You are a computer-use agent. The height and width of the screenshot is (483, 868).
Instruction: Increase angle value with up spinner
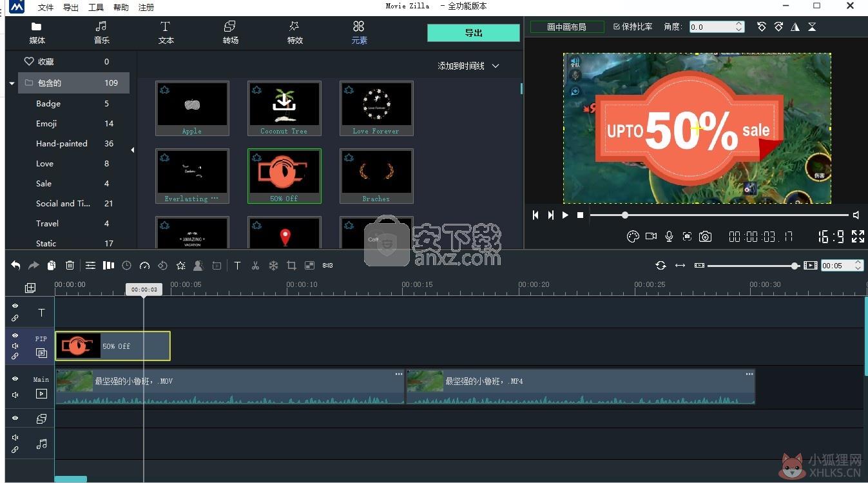(x=739, y=24)
